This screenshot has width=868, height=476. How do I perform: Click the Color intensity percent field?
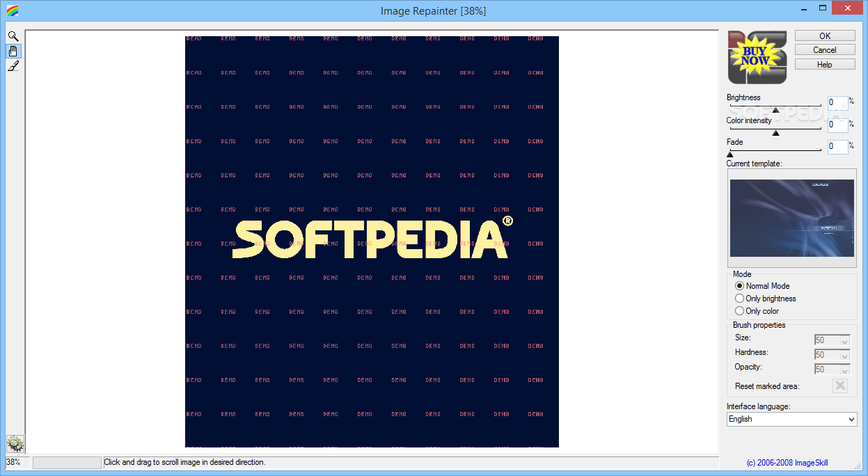click(x=837, y=125)
